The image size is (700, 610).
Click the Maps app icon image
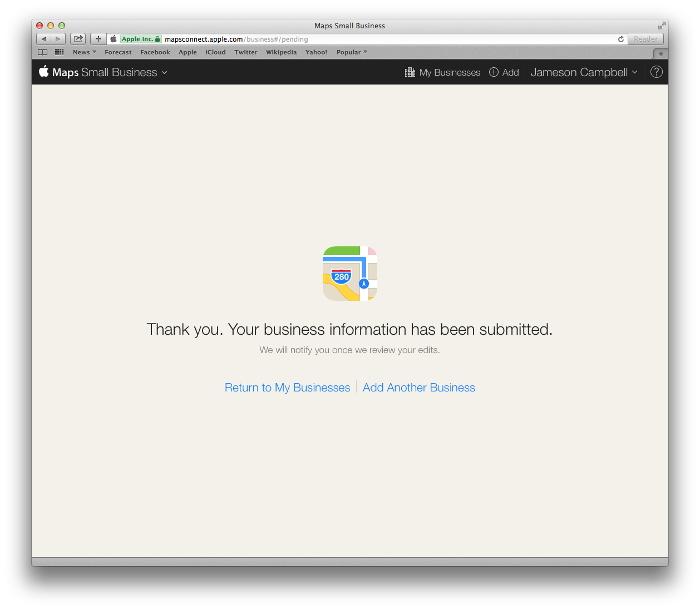350,274
